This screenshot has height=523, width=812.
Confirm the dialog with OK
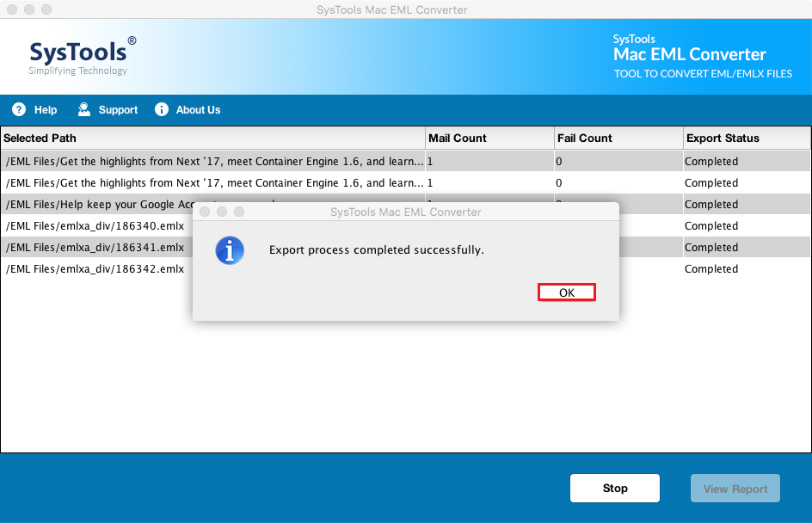coord(567,292)
